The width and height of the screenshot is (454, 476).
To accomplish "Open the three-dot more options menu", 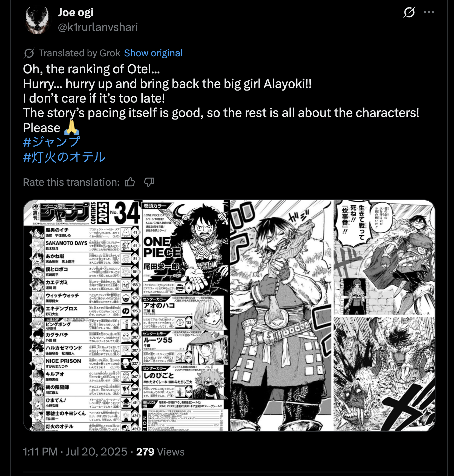I will pos(429,12).
